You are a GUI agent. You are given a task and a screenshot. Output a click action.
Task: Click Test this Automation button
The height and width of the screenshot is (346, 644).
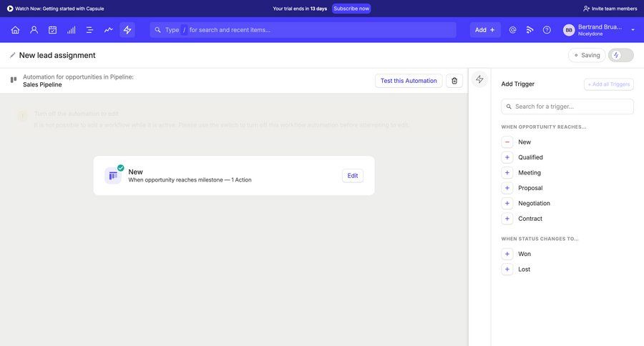pos(408,81)
